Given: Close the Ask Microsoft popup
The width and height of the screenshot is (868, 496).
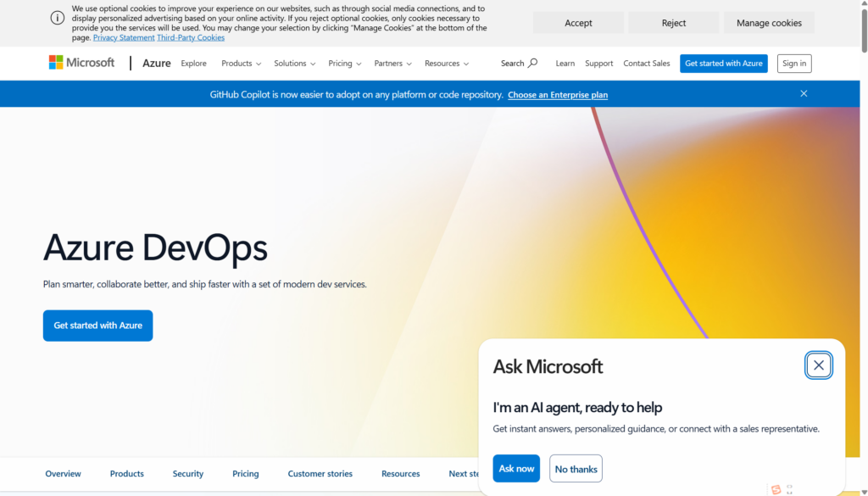Looking at the screenshot, I should (x=819, y=365).
